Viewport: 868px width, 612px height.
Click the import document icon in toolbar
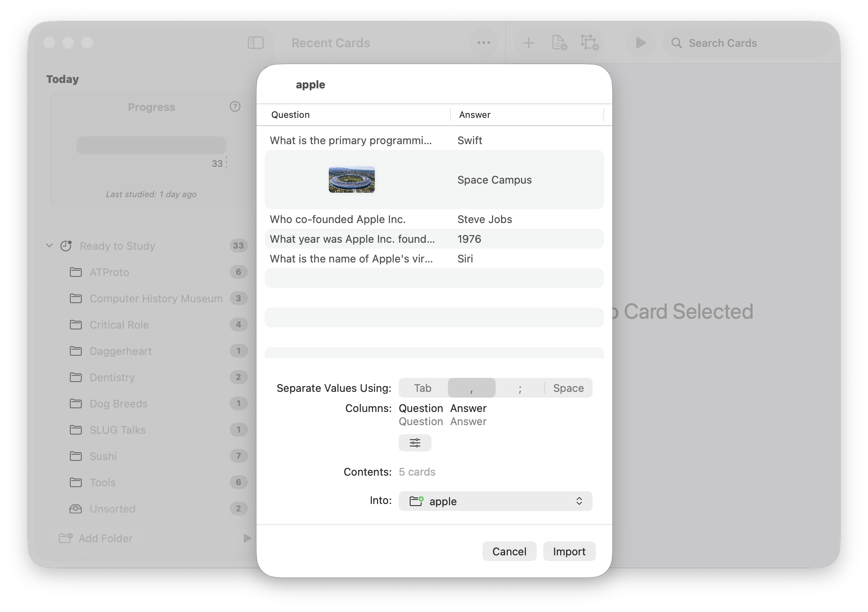point(559,43)
